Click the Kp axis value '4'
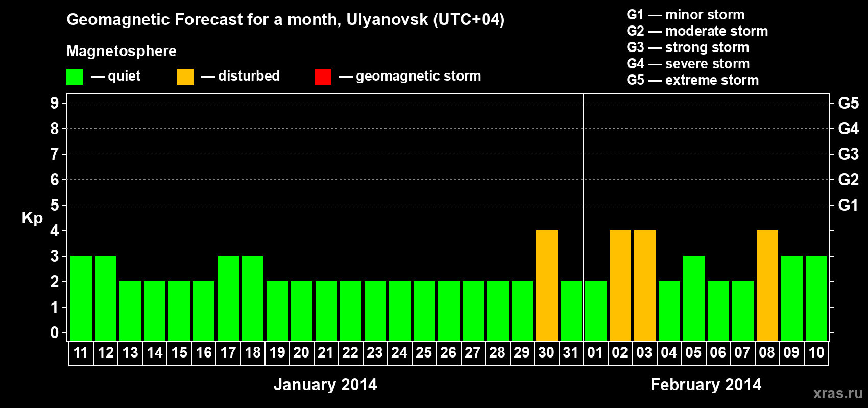Screen dimensions: 868x408 tap(55, 231)
